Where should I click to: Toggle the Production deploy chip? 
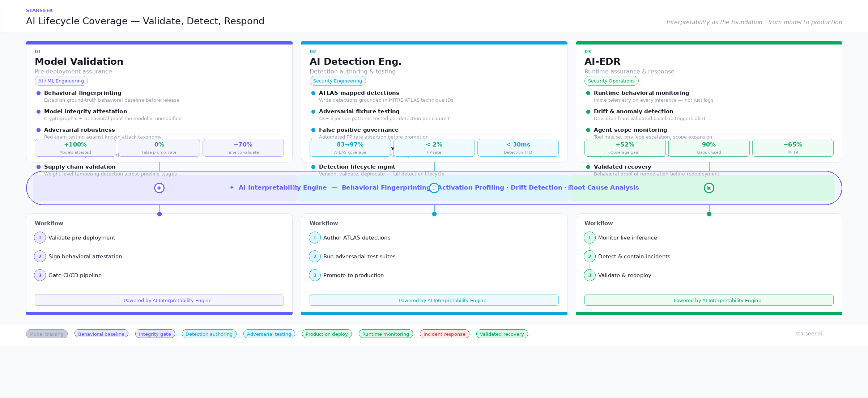tap(327, 334)
